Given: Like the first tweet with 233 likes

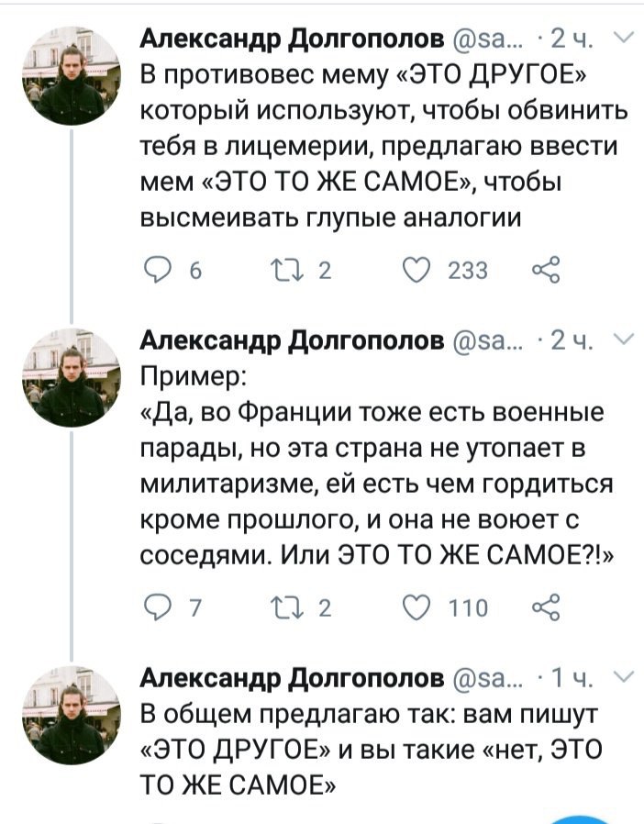Looking at the screenshot, I should pyautogui.click(x=416, y=269).
